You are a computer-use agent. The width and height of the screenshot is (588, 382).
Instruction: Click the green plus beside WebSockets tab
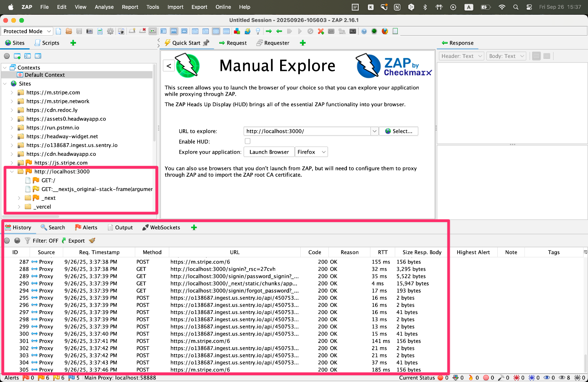pyautogui.click(x=194, y=228)
